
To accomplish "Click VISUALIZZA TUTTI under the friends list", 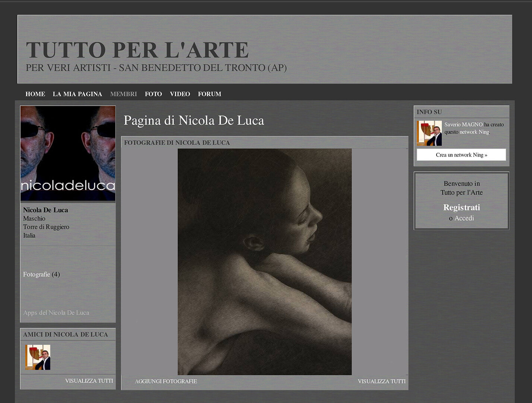I will (x=89, y=381).
